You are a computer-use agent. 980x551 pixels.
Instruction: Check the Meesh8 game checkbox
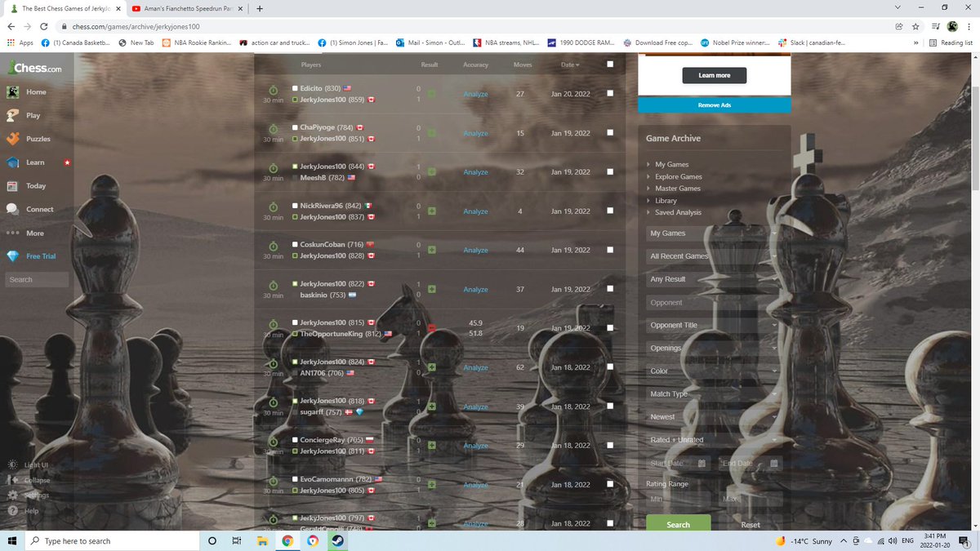click(610, 172)
